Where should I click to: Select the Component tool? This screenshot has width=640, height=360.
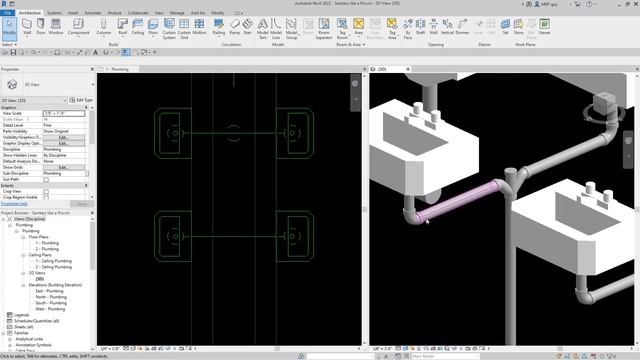click(78, 27)
